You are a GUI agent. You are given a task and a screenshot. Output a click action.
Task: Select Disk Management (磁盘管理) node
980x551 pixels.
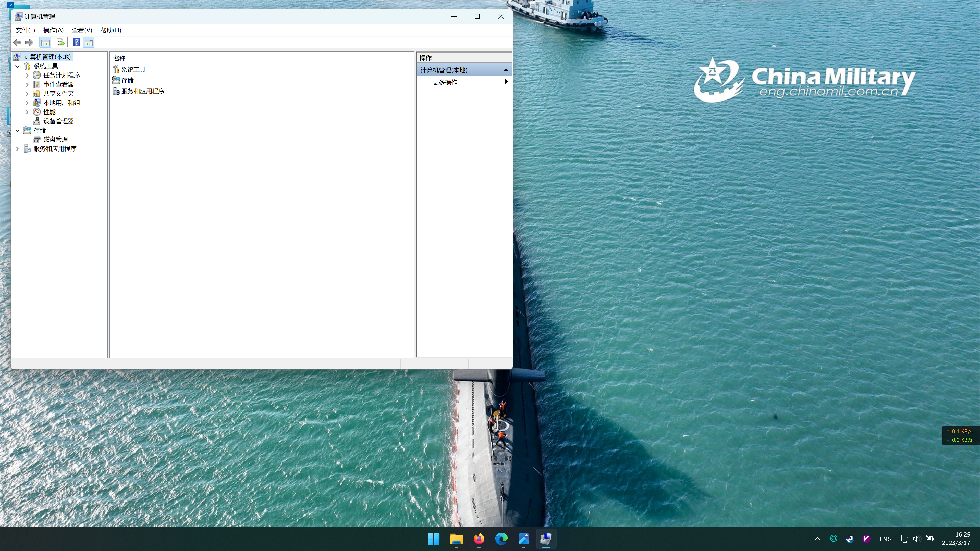[55, 140]
